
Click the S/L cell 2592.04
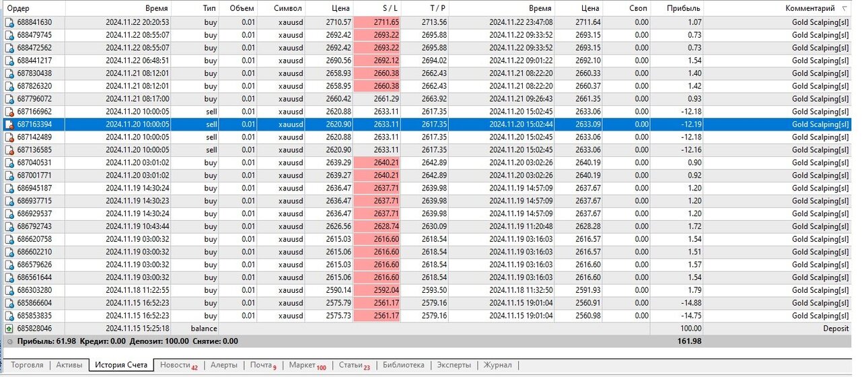tap(377, 291)
